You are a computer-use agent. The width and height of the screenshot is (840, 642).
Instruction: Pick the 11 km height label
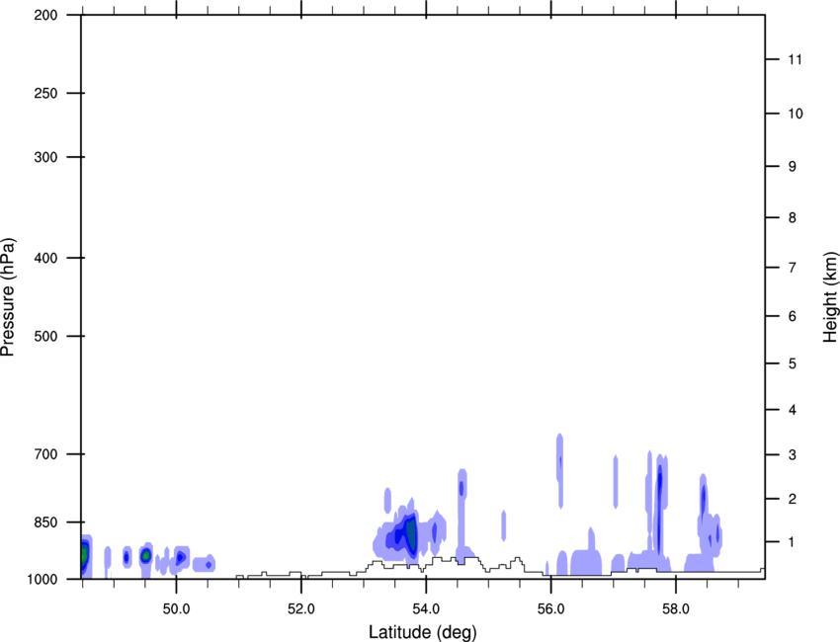[795, 59]
